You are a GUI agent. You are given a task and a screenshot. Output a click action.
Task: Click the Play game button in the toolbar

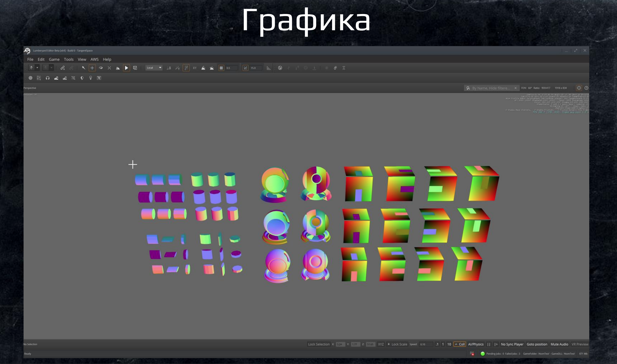click(126, 68)
